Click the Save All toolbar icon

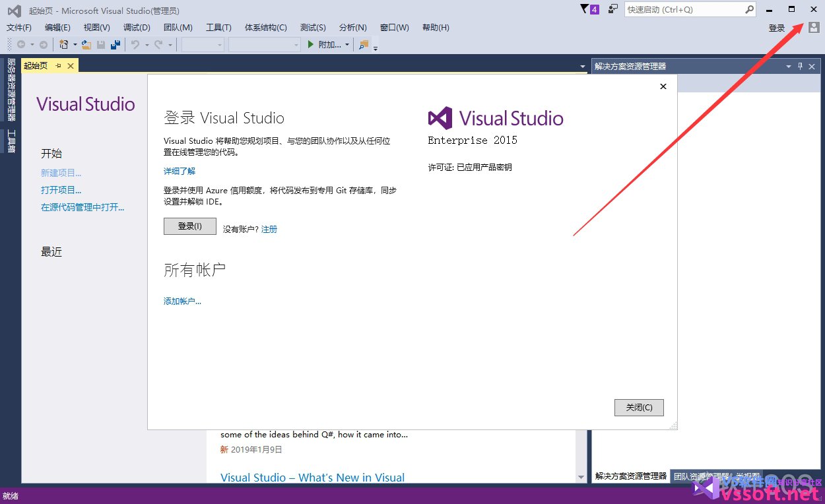coord(115,45)
